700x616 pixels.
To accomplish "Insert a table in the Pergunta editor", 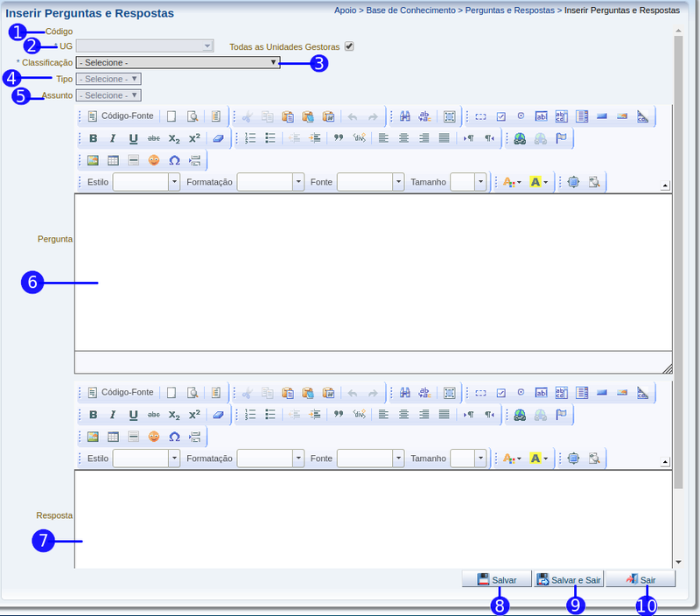I will [x=113, y=161].
